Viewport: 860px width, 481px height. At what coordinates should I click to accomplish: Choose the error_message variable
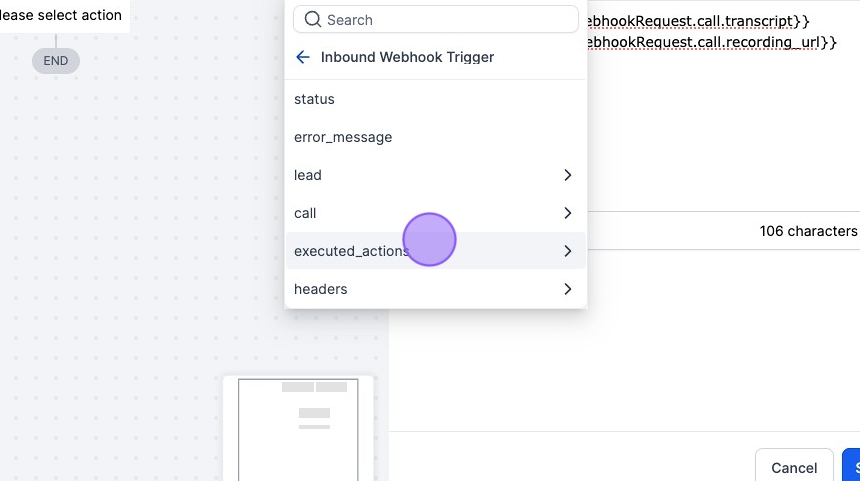click(343, 137)
